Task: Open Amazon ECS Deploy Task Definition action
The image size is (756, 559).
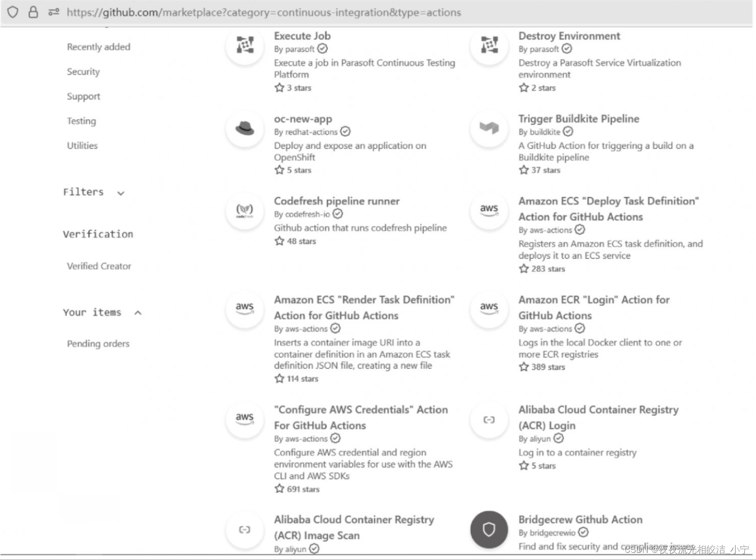Action: pyautogui.click(x=609, y=209)
